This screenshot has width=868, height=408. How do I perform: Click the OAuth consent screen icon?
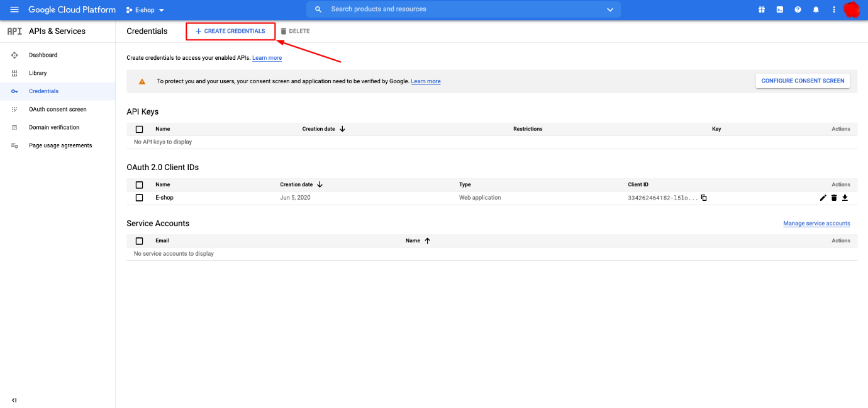(x=14, y=110)
